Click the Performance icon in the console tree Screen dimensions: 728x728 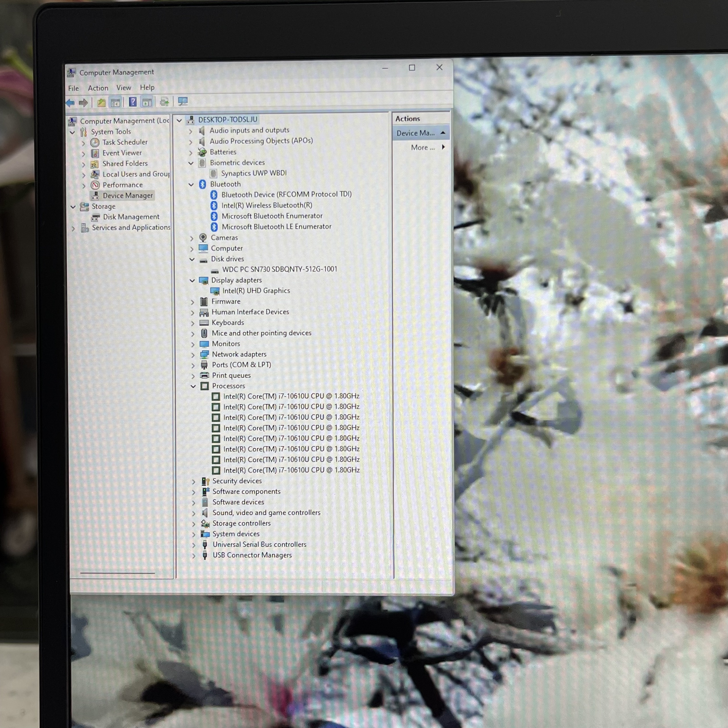pyautogui.click(x=95, y=185)
